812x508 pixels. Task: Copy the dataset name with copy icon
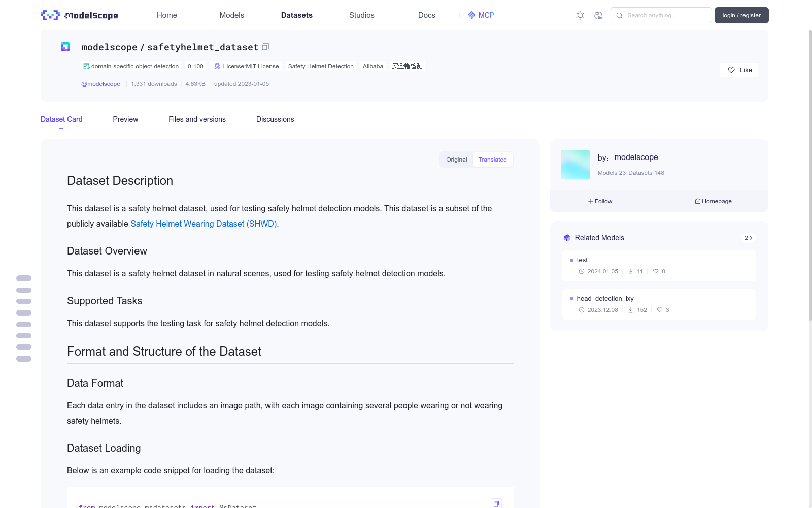coord(265,47)
